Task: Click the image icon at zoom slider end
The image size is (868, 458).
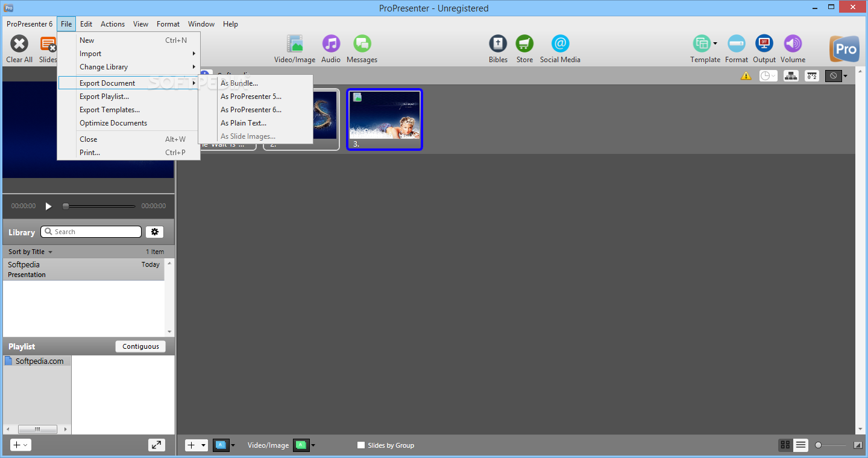Action: [858, 445]
